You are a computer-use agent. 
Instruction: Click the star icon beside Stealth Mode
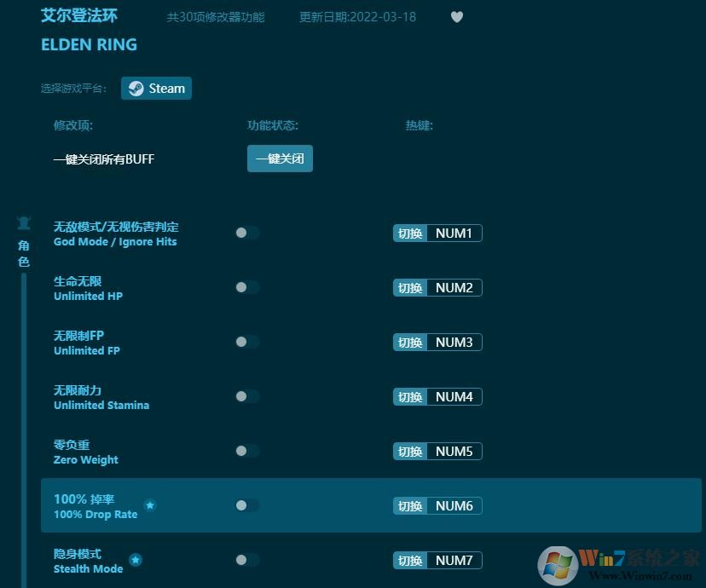(x=136, y=560)
